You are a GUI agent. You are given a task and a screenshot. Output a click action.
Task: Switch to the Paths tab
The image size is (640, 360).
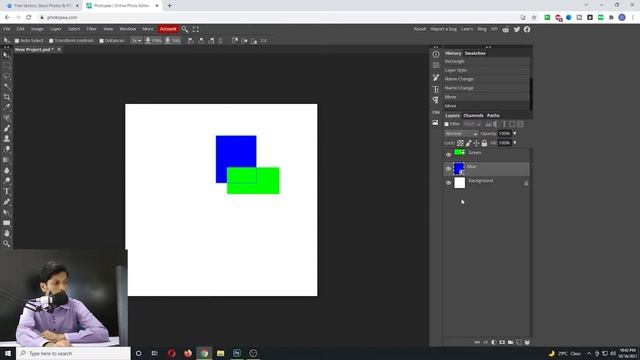[x=493, y=116]
